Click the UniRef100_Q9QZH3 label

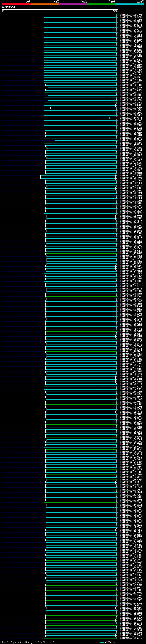point(131,613)
